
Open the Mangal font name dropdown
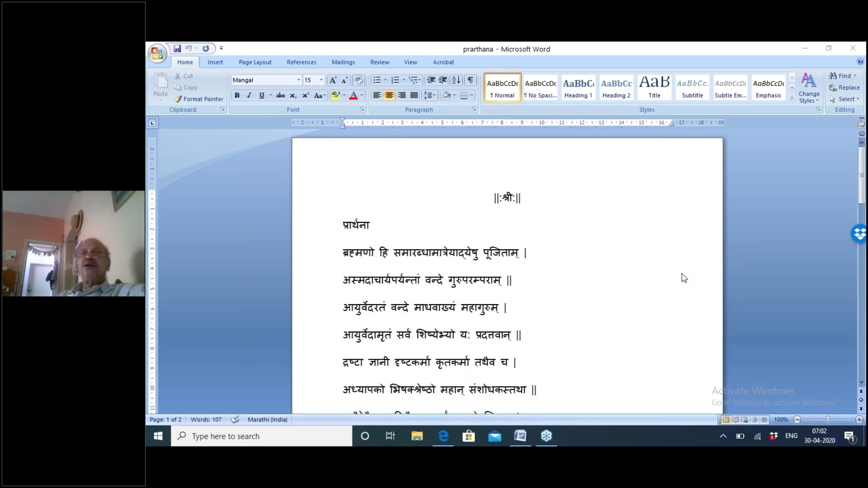[x=298, y=80]
